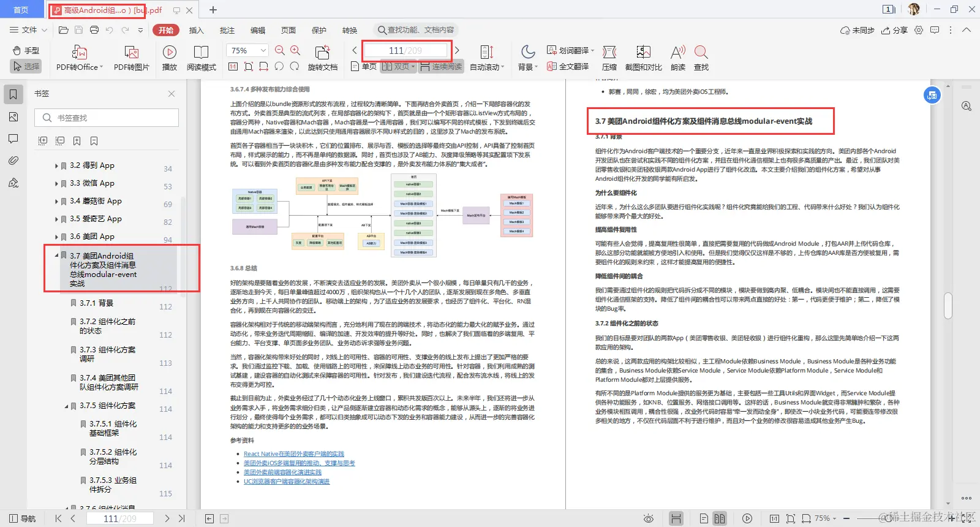Open Find (查找) tool
Viewport: 980px width, 527px height.
[701, 59]
